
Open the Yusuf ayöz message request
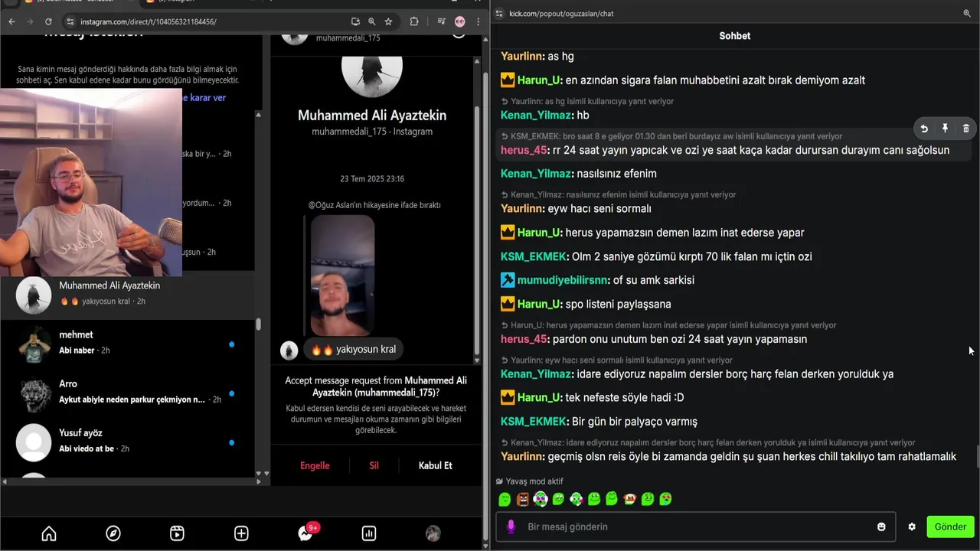click(x=127, y=442)
